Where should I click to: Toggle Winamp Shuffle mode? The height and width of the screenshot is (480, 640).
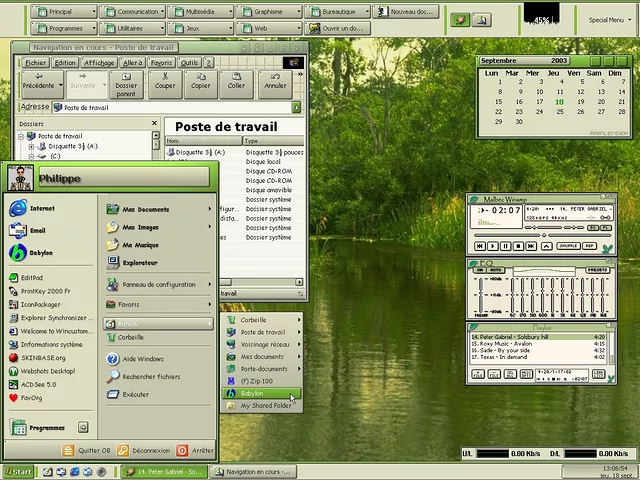[567, 246]
